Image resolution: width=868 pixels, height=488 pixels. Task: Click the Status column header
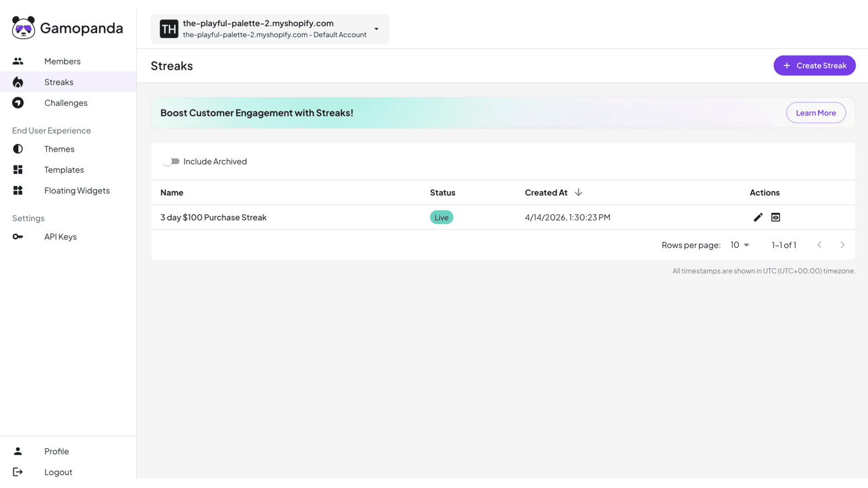click(x=443, y=192)
